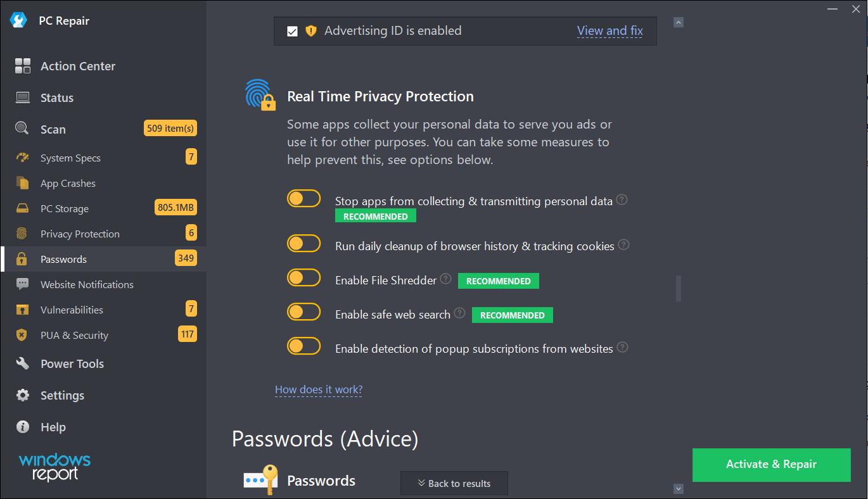Screen dimensions: 868x499
Task: Toggle Stop apps from collecting personal data
Action: [304, 199]
